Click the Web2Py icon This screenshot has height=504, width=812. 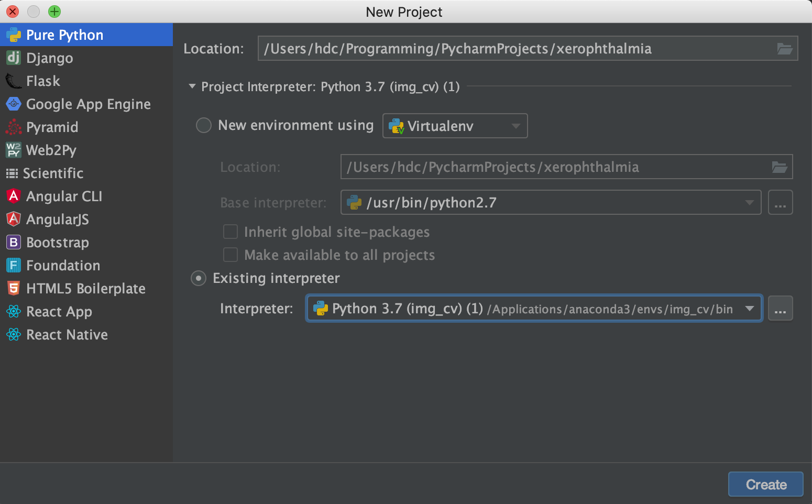(x=14, y=150)
